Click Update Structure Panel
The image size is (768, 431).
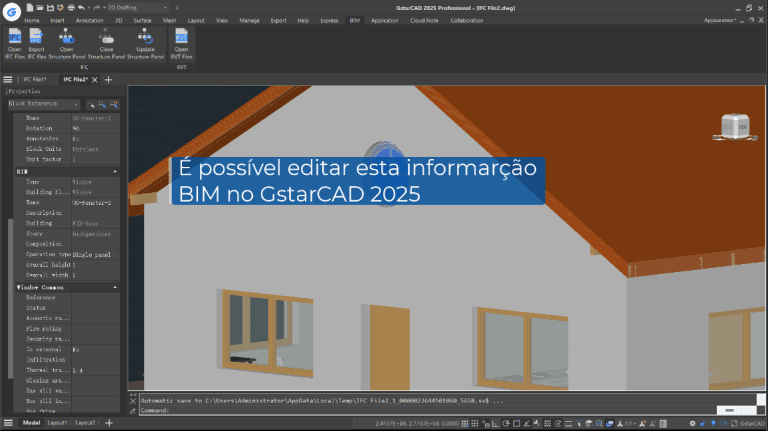click(145, 44)
